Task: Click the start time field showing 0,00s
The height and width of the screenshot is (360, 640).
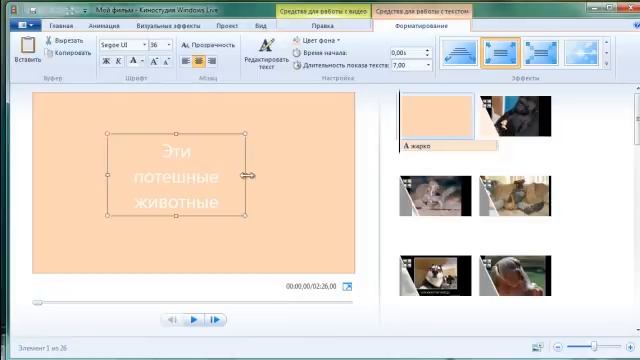Action: pyautogui.click(x=407, y=53)
